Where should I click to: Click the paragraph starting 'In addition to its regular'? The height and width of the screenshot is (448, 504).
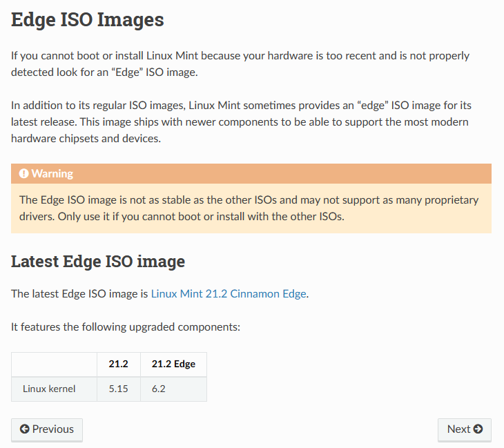click(241, 121)
